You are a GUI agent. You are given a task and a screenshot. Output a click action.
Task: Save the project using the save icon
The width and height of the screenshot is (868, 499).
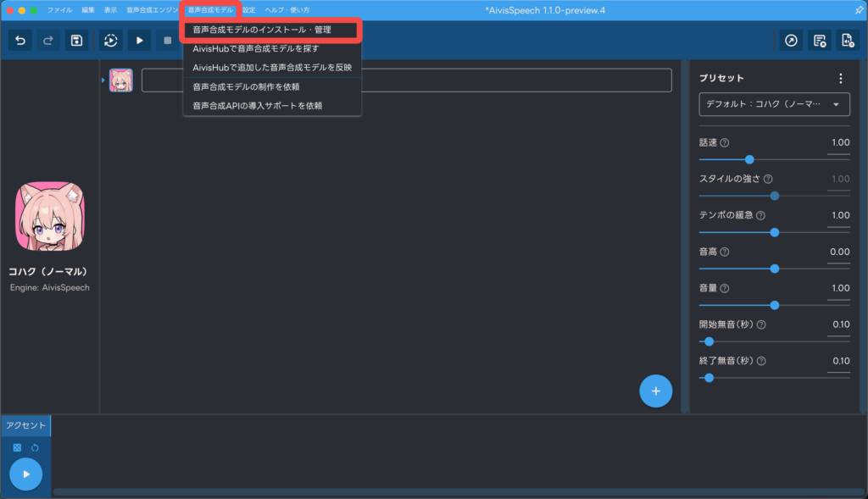[76, 40]
